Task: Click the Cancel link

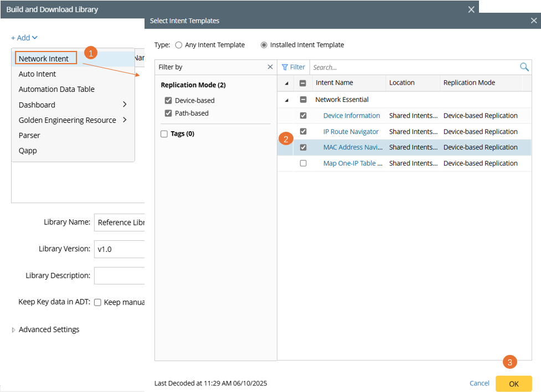Action: point(479,383)
